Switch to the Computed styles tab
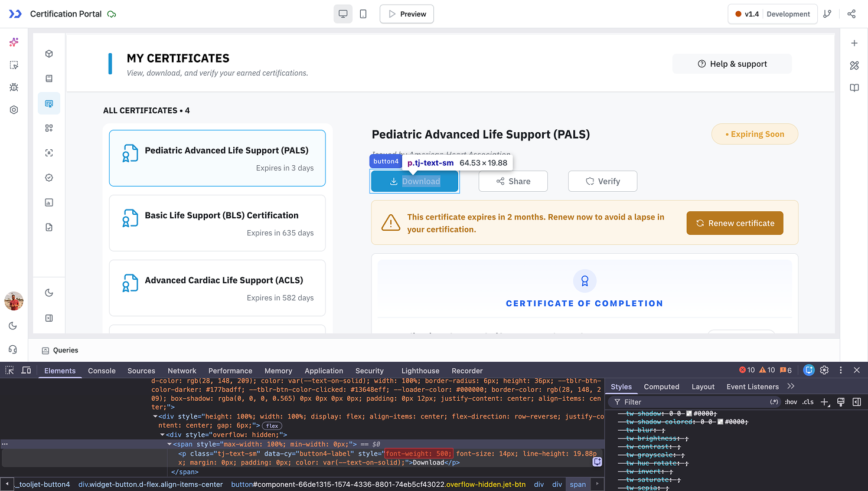The width and height of the screenshot is (868, 491). 661,387
